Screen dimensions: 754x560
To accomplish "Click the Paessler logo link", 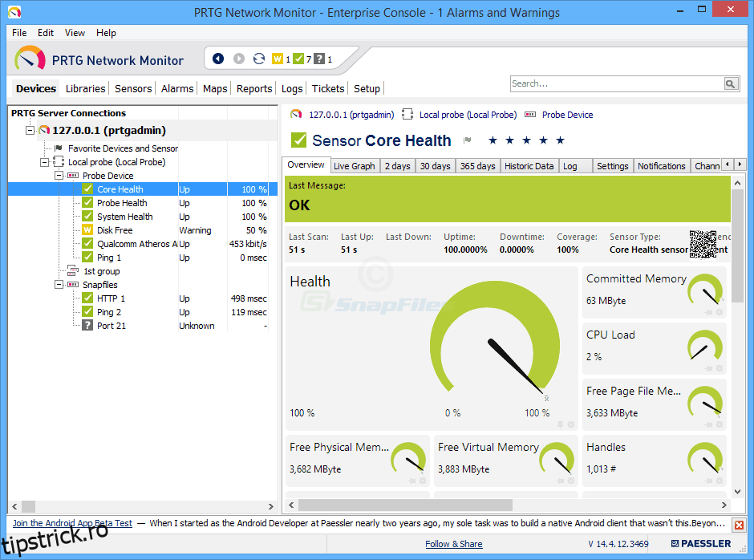I will coord(701,544).
